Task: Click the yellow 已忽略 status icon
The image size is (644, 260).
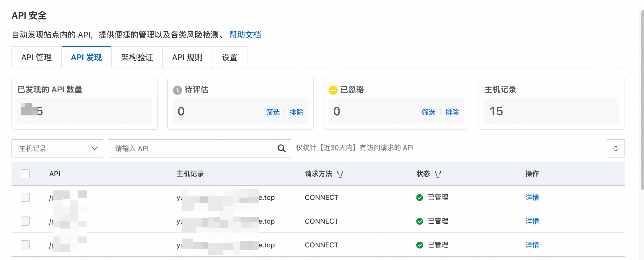Action: 333,90
